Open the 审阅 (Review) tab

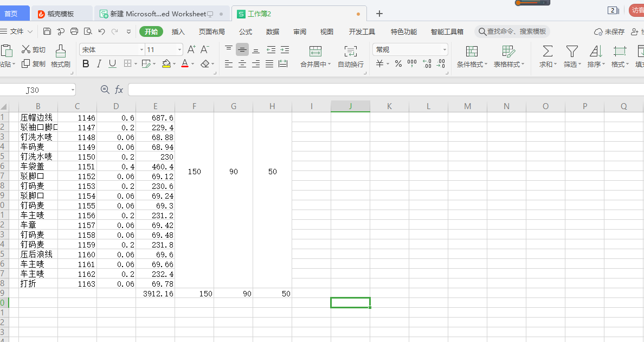tap(299, 31)
